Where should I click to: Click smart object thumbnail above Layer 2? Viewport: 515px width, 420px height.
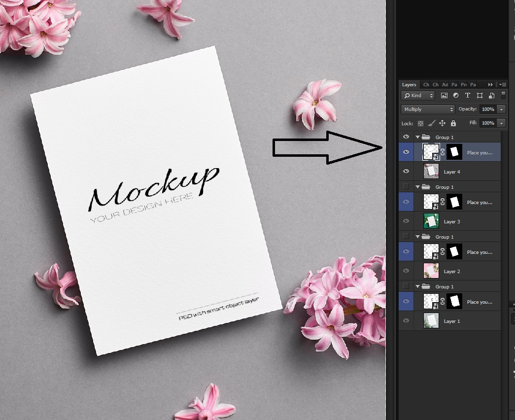(x=431, y=251)
